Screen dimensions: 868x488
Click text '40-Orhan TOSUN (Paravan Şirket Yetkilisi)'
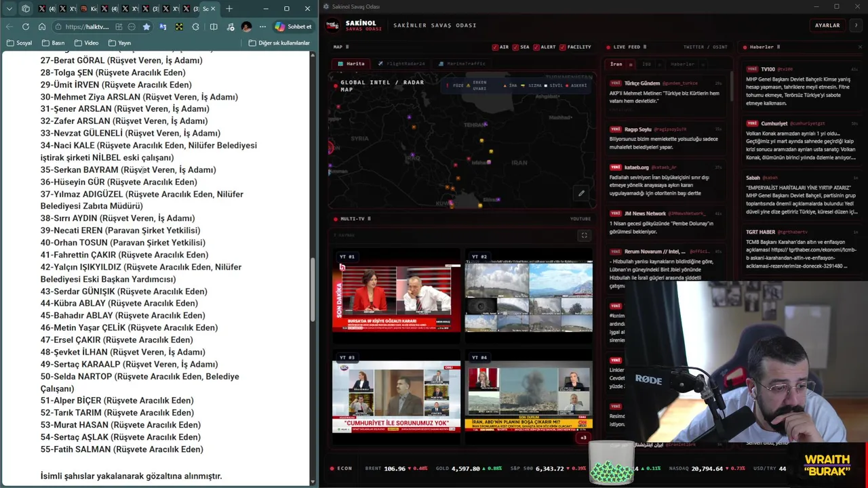point(123,243)
